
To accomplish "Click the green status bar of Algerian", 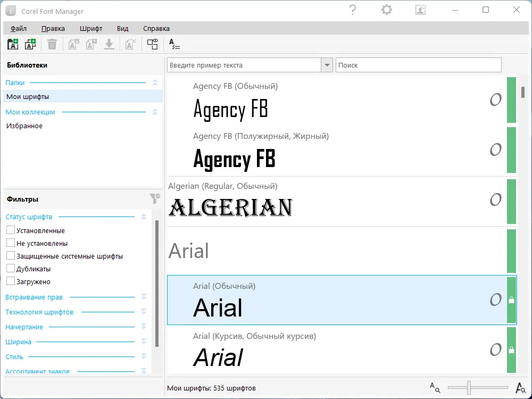I will (x=511, y=202).
